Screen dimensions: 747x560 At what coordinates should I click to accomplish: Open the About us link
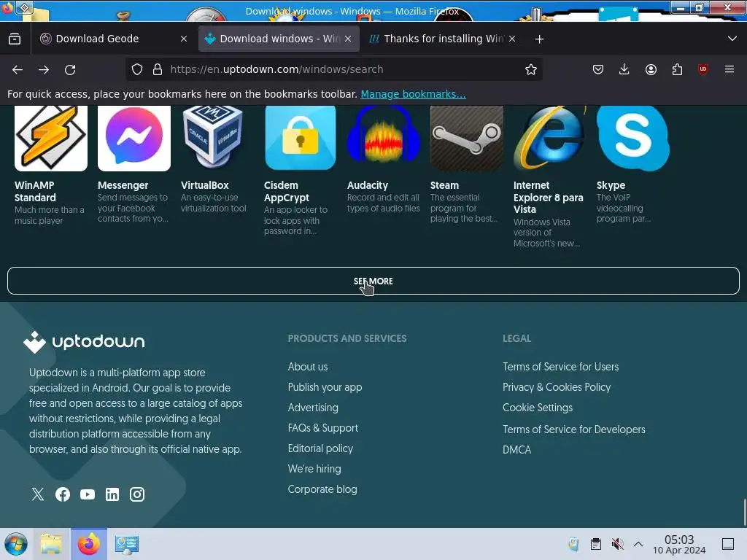coord(308,367)
